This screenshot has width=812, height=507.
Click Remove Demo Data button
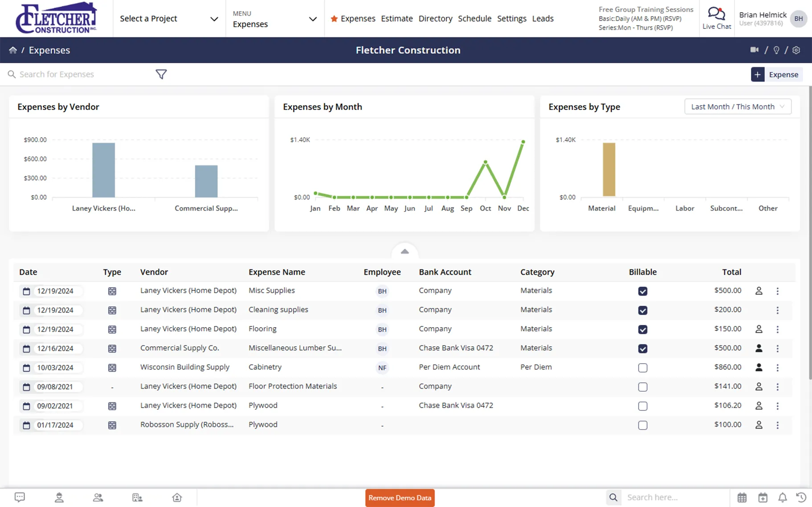[400, 498]
